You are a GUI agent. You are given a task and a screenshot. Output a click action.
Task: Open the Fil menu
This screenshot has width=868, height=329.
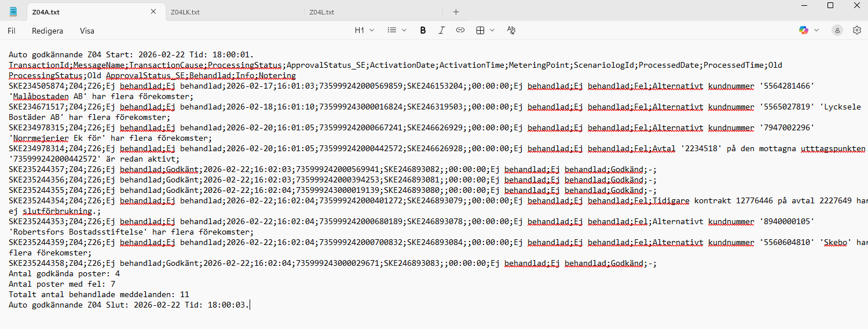coord(12,31)
